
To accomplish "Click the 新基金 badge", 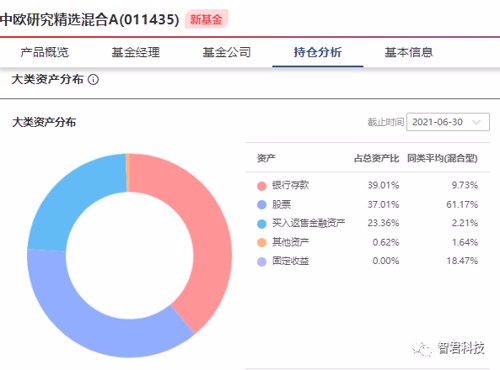I will [x=206, y=19].
